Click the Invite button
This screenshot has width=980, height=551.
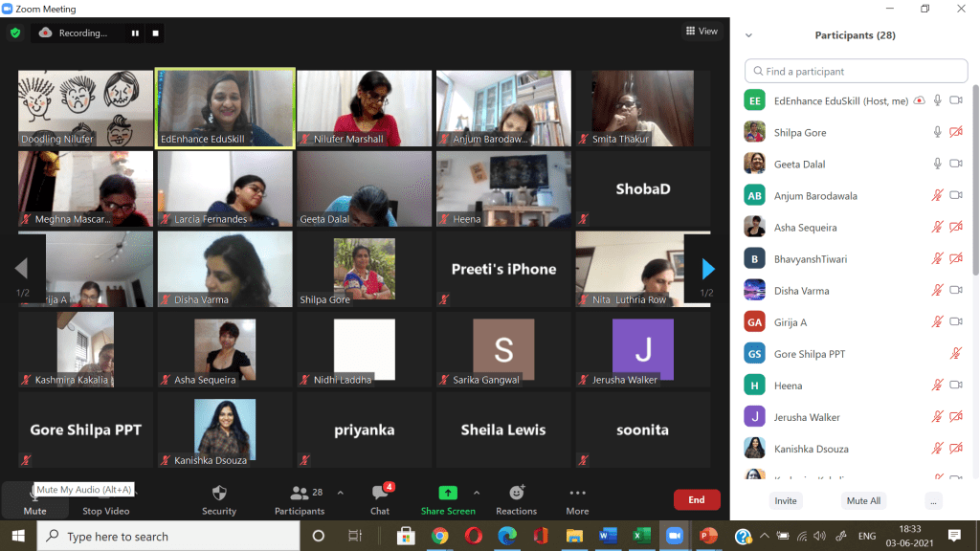pyautogui.click(x=786, y=500)
